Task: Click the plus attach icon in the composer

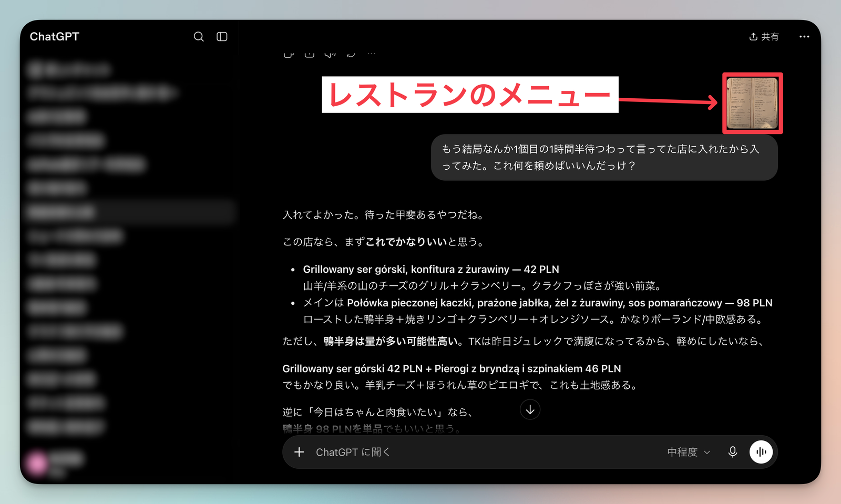Action: pos(299,452)
